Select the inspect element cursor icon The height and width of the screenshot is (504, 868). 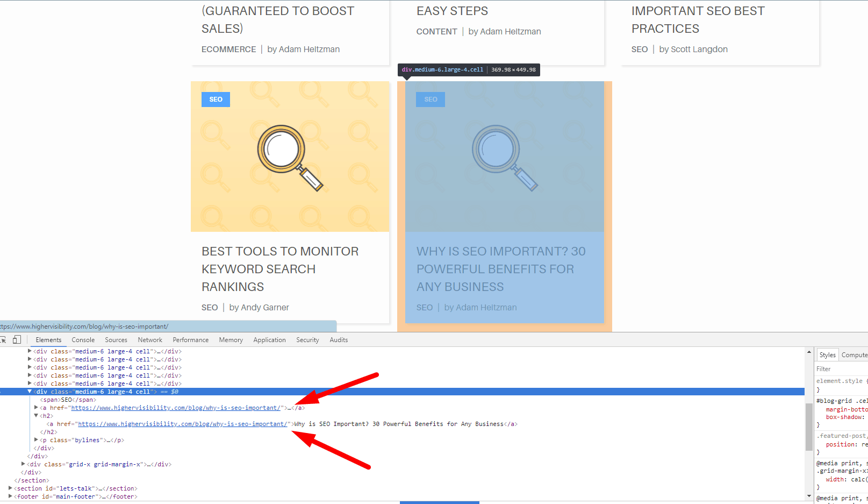click(4, 339)
